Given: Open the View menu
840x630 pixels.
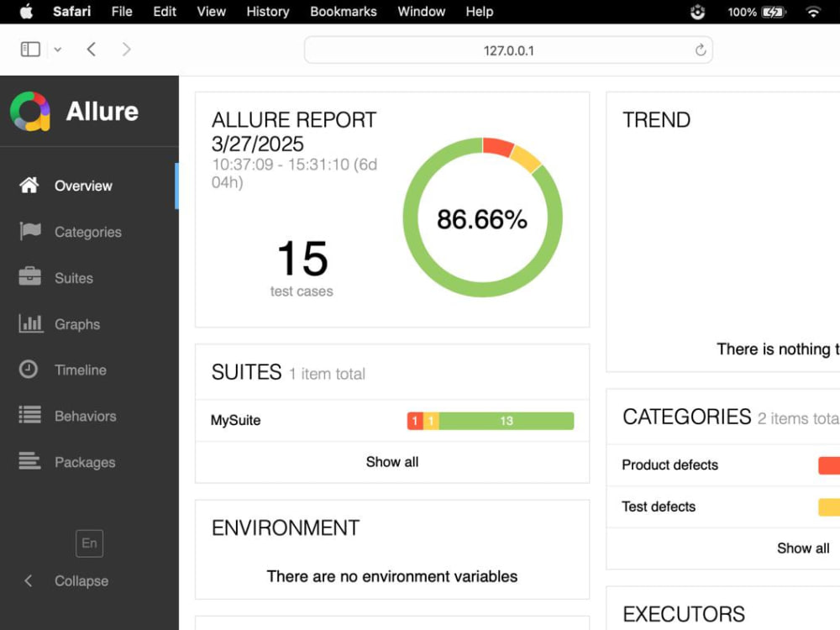Looking at the screenshot, I should [x=211, y=12].
